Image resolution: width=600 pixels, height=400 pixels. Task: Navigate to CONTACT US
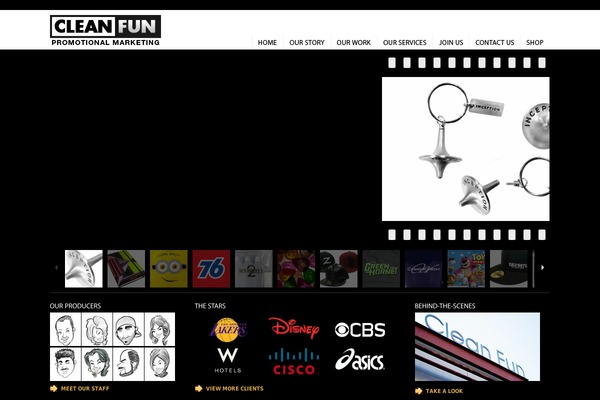pos(494,42)
